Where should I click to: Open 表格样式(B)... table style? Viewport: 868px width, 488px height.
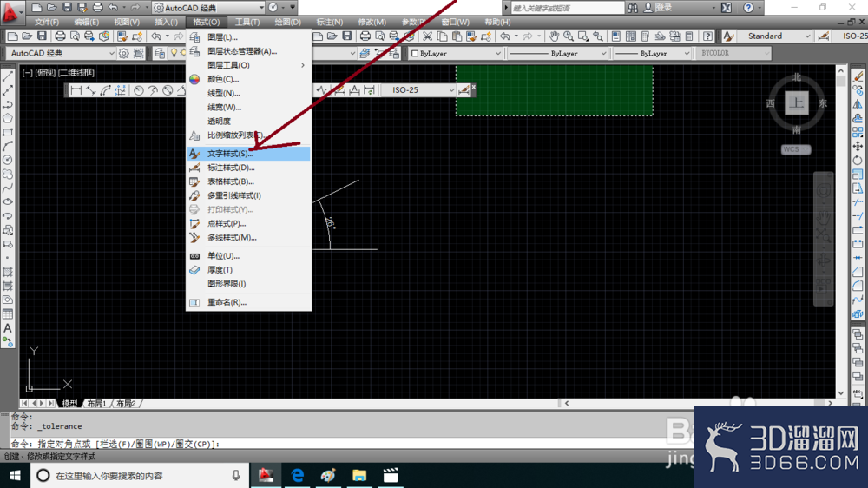coord(248,181)
